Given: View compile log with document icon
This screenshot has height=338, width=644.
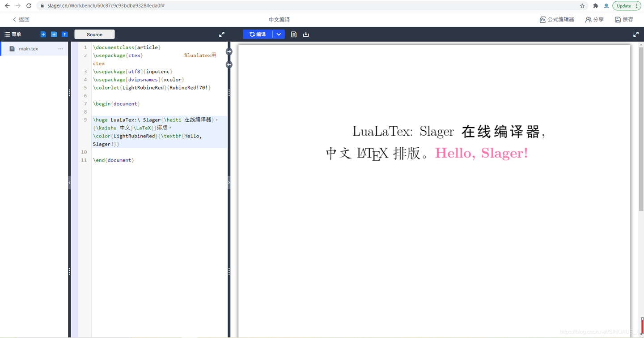Looking at the screenshot, I should pos(294,34).
